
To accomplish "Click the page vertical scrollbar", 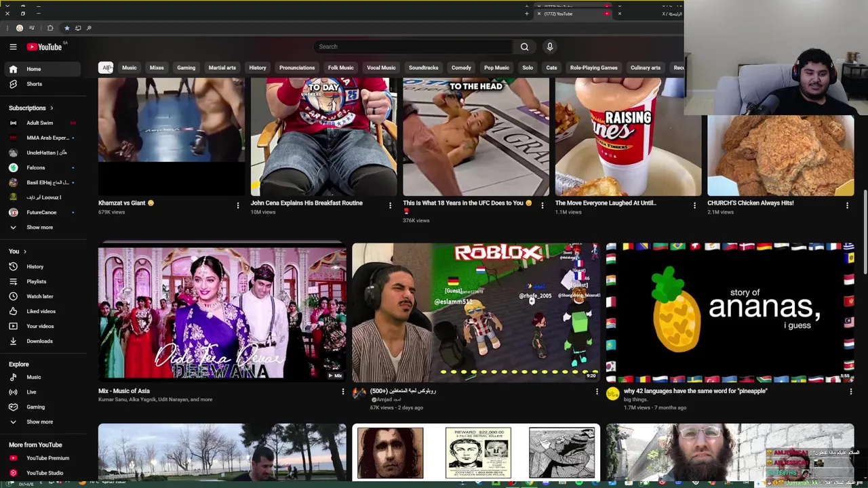I will 865,230.
